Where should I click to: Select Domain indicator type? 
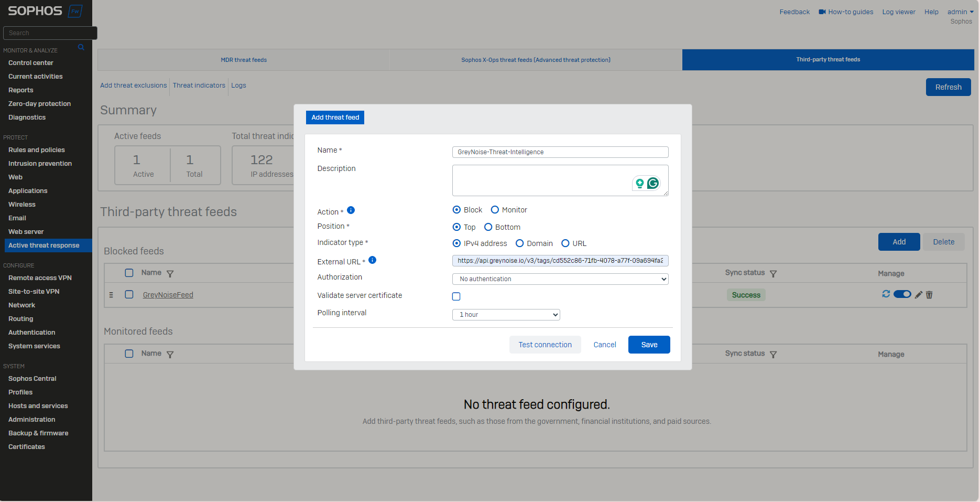pos(520,243)
